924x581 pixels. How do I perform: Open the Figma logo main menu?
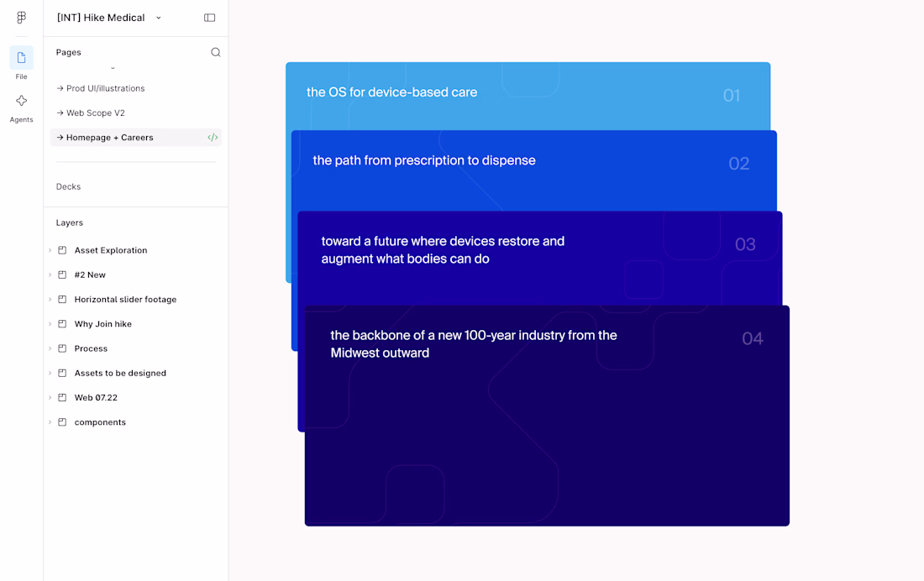tap(21, 18)
